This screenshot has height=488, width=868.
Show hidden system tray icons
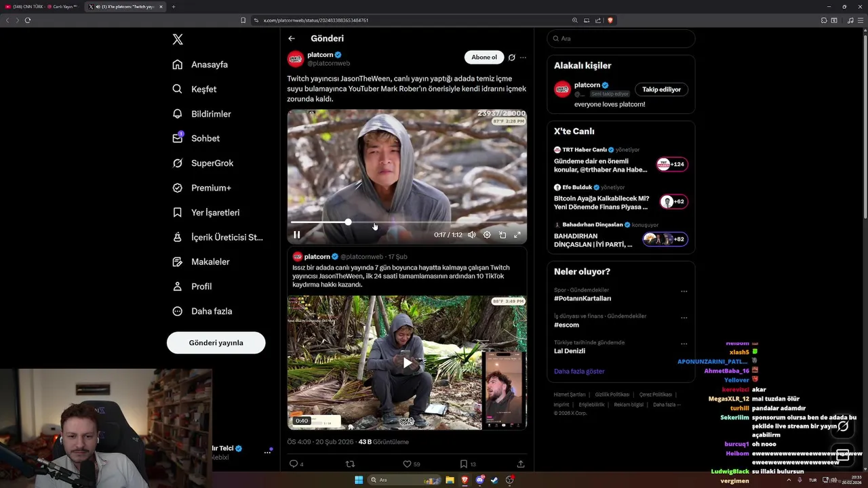789,480
